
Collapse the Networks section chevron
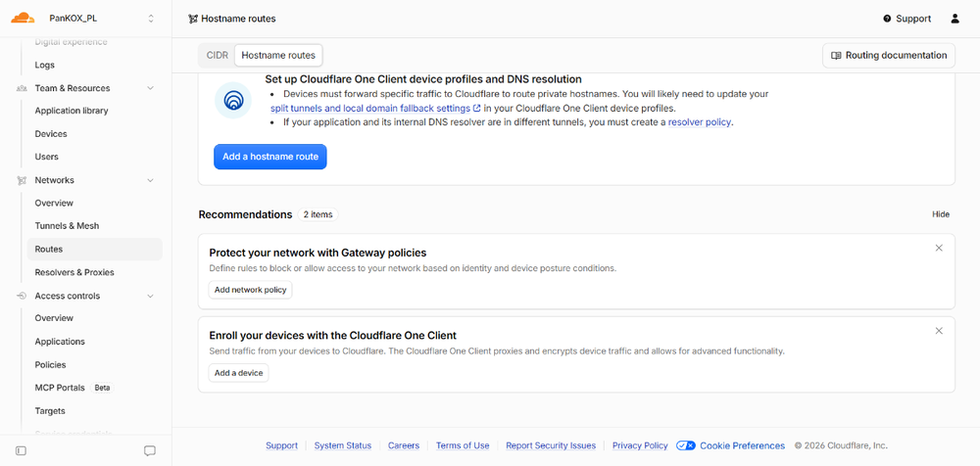[150, 180]
